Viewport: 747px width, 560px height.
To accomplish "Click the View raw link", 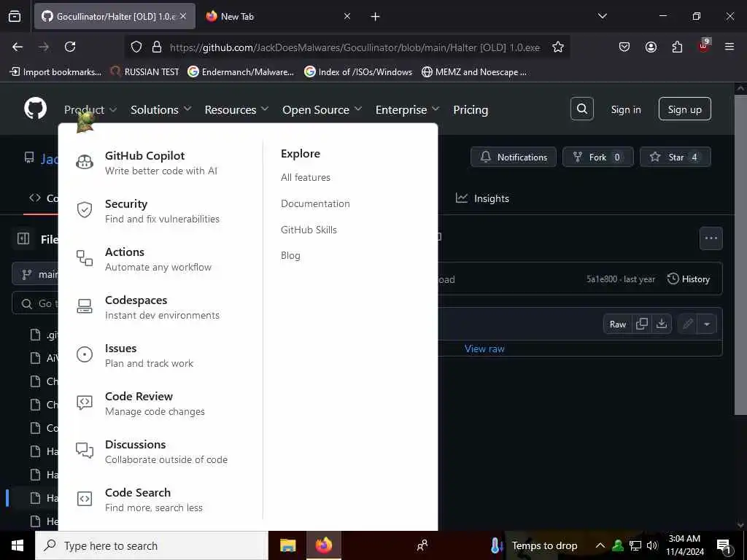I will 484,349.
